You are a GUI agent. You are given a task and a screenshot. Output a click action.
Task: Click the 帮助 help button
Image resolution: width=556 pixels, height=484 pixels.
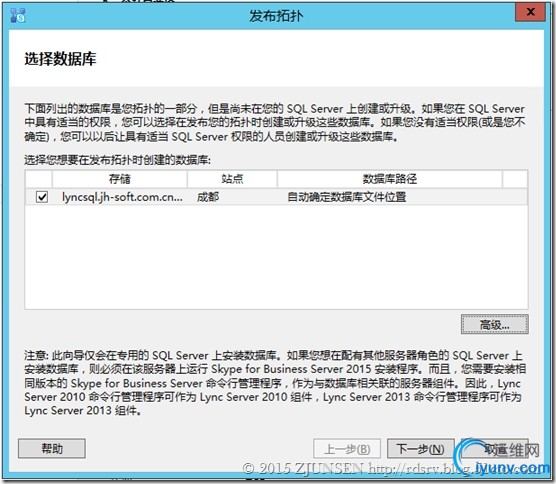tap(52, 449)
